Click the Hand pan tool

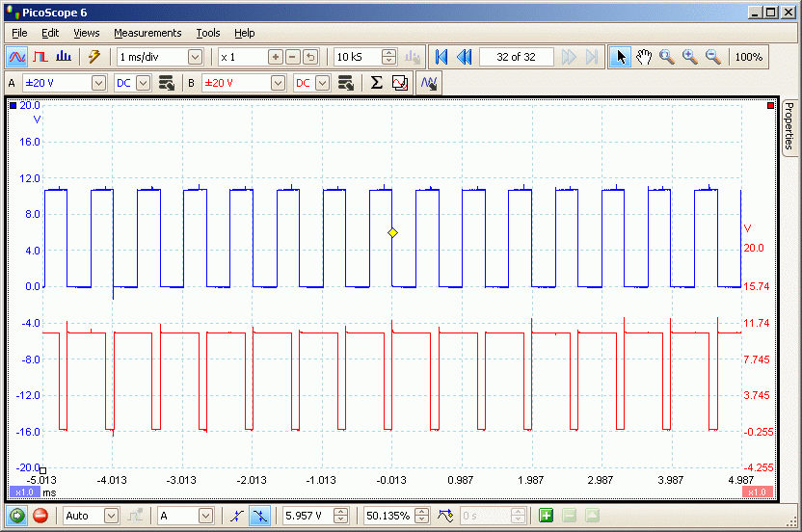click(x=644, y=57)
